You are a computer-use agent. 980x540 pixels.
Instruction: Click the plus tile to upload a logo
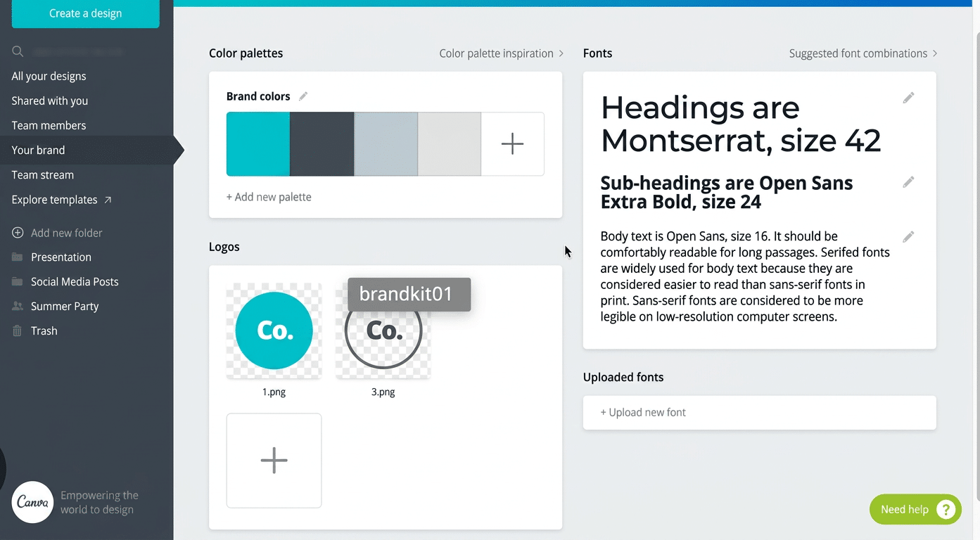point(274,461)
